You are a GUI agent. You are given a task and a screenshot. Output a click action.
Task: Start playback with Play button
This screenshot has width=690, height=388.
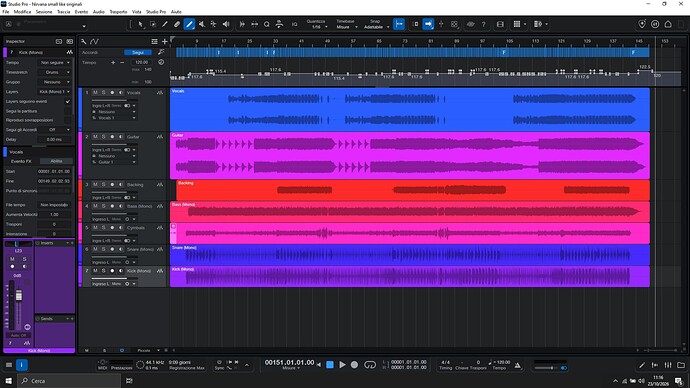[342, 365]
